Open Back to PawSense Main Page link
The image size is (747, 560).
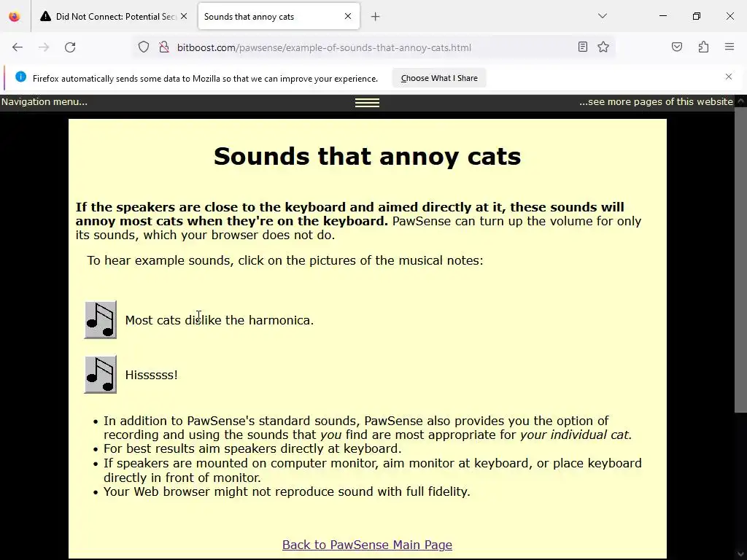(368, 545)
